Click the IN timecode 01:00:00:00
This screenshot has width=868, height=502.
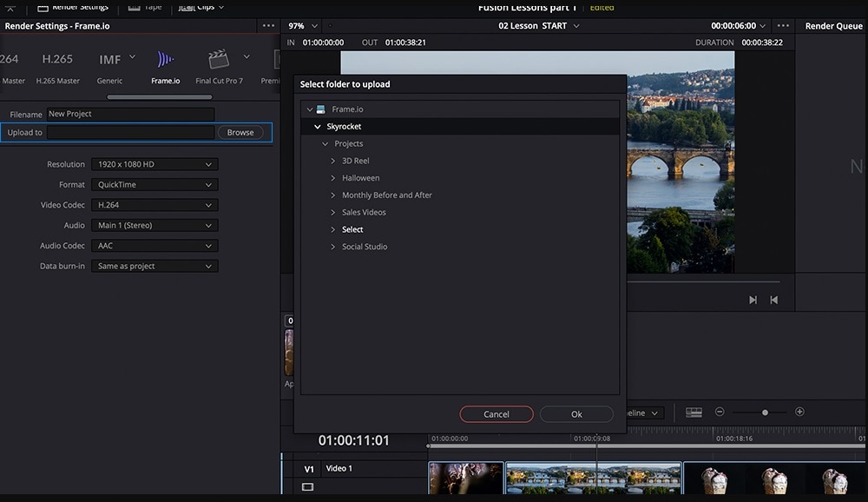pos(323,43)
